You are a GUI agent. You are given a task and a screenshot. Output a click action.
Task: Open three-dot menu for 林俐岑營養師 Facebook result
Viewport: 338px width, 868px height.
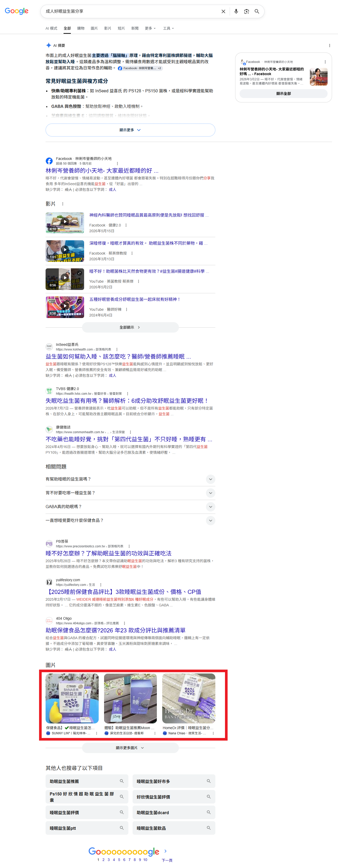click(117, 163)
